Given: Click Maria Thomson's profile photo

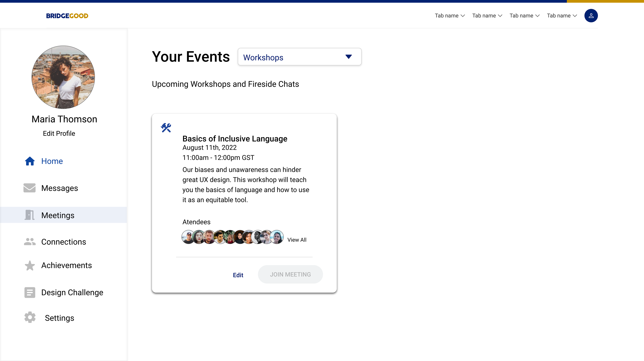Looking at the screenshot, I should (63, 77).
